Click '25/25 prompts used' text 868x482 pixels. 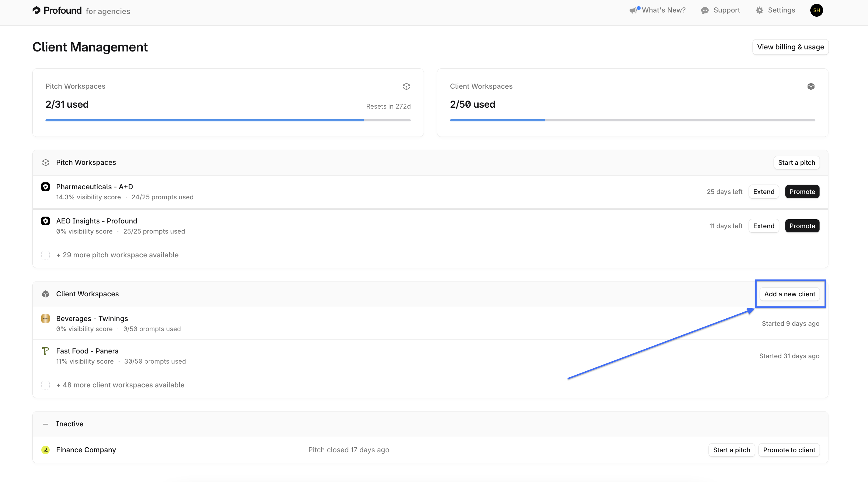(x=154, y=231)
